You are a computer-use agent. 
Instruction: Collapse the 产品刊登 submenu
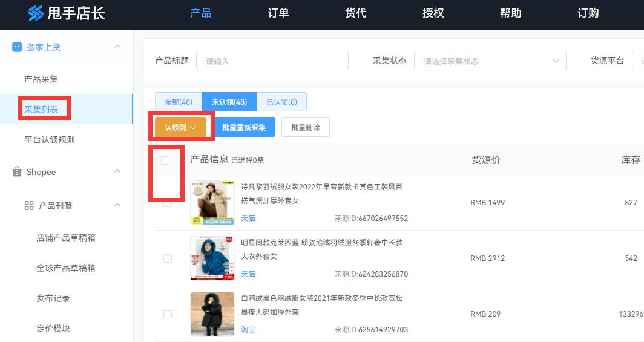pyautogui.click(x=117, y=206)
